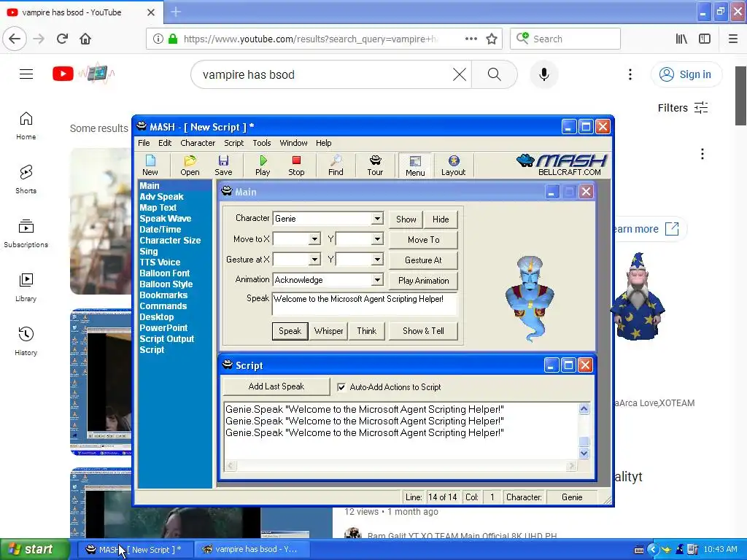Click the script list scroll up arrow
747x560 pixels.
pos(584,409)
